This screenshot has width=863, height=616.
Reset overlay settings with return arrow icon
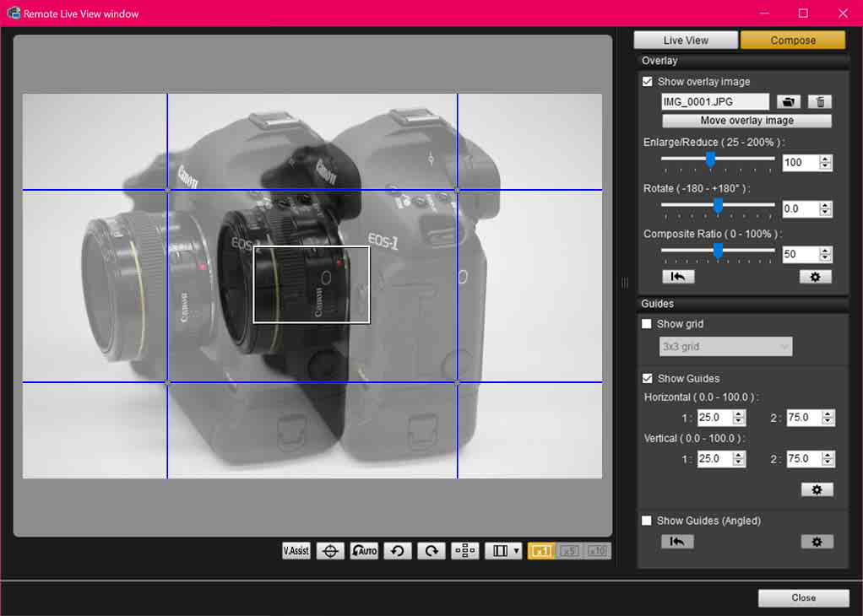(678, 277)
